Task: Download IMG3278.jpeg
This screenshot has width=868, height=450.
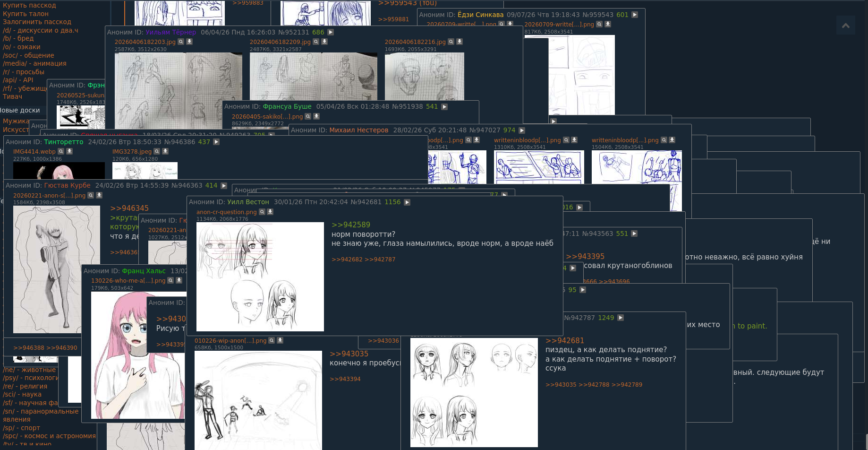Action: click(x=165, y=151)
